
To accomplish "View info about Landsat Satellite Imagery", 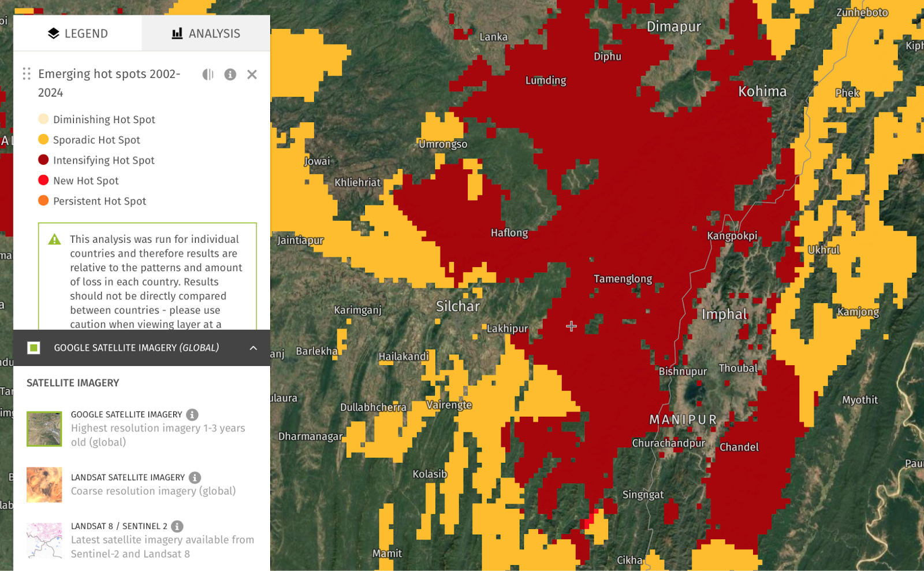I will [x=195, y=477].
